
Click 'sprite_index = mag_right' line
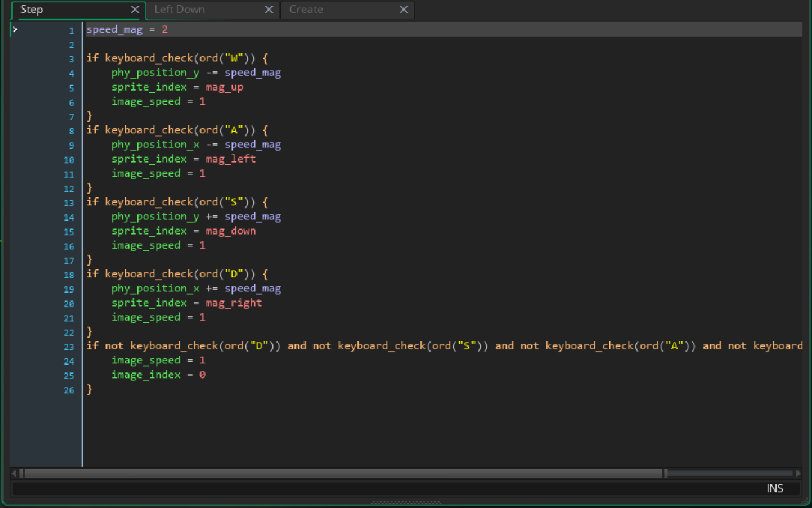(x=187, y=303)
